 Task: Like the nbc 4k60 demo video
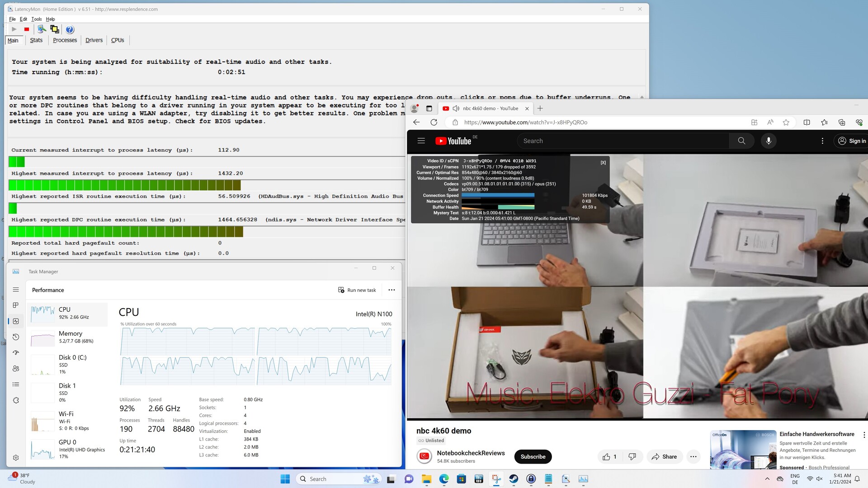[609, 457]
